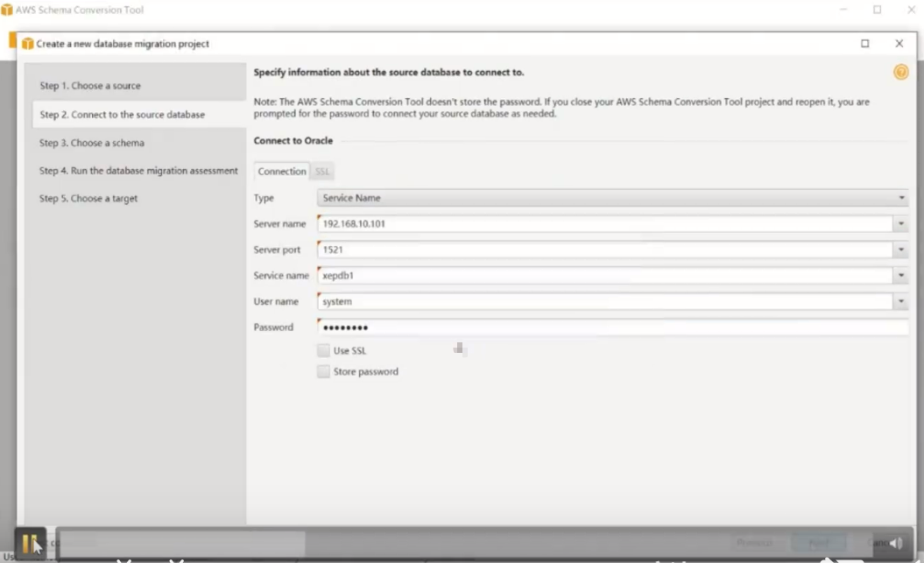The height and width of the screenshot is (563, 924).
Task: Check the Store password option
Action: click(323, 371)
